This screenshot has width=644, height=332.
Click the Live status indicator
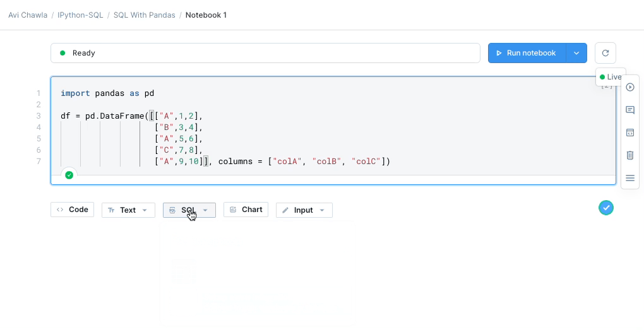tap(611, 77)
